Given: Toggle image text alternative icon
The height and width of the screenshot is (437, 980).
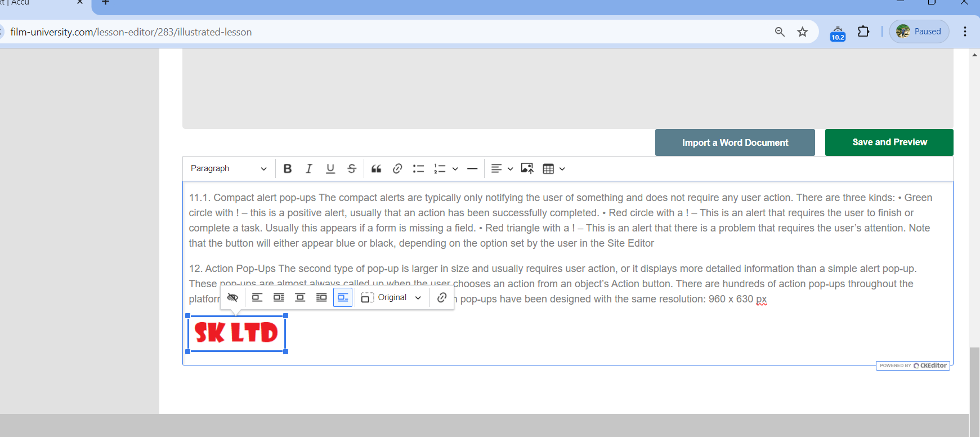Looking at the screenshot, I should pos(232,297).
